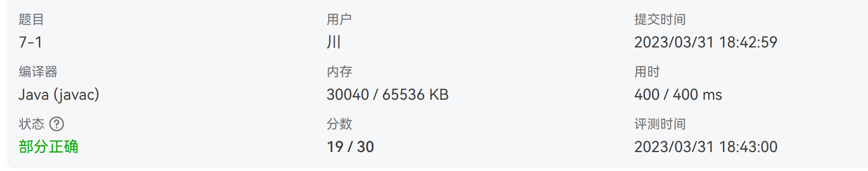This screenshot has width=868, height=171.
Task: Click the time used 400 / 400 ms
Action: [x=678, y=95]
